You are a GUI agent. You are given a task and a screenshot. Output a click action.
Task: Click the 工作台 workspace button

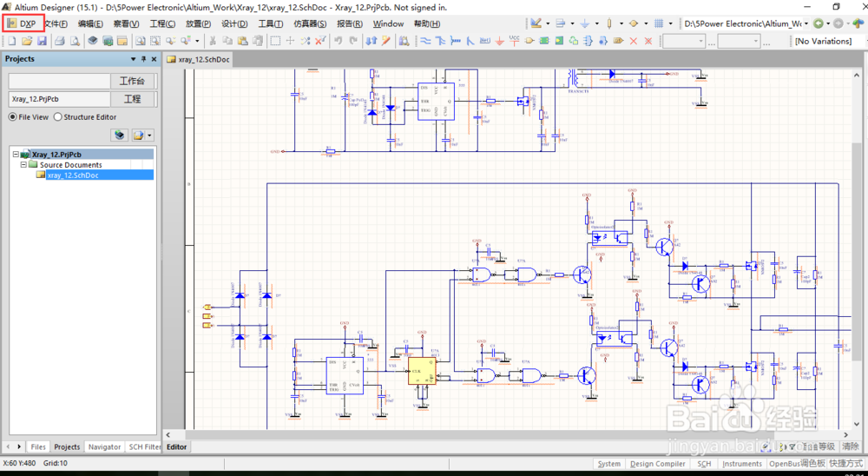click(x=133, y=81)
